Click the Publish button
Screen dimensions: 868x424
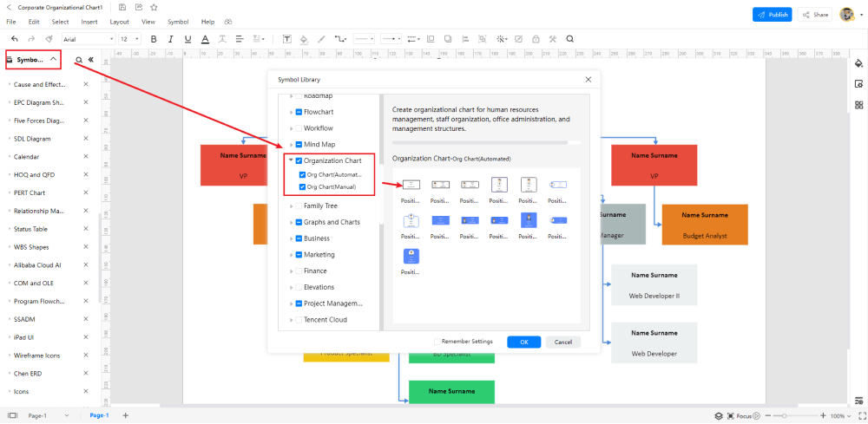(x=773, y=15)
